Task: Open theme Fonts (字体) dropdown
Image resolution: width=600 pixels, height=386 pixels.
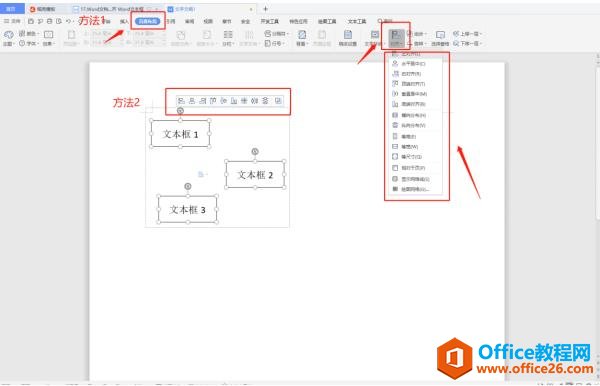Action: (29, 44)
